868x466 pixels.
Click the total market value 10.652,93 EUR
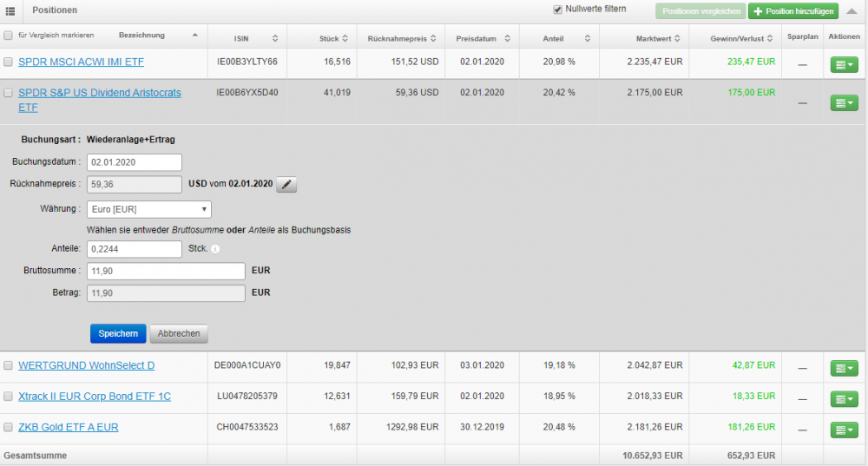click(x=652, y=456)
